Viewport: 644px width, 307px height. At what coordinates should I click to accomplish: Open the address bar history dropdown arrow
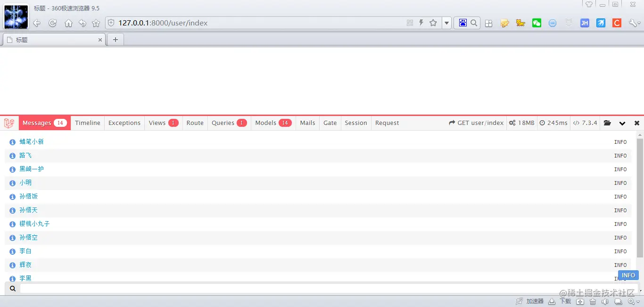[x=446, y=23]
